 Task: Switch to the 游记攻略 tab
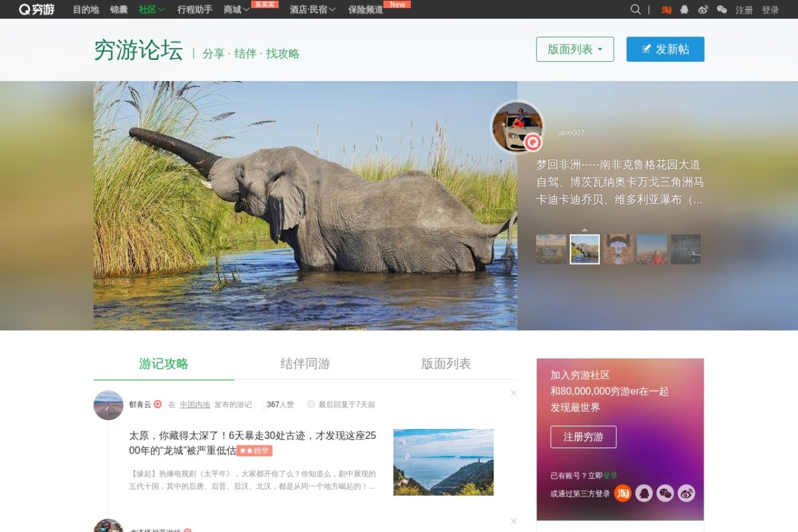tap(164, 364)
